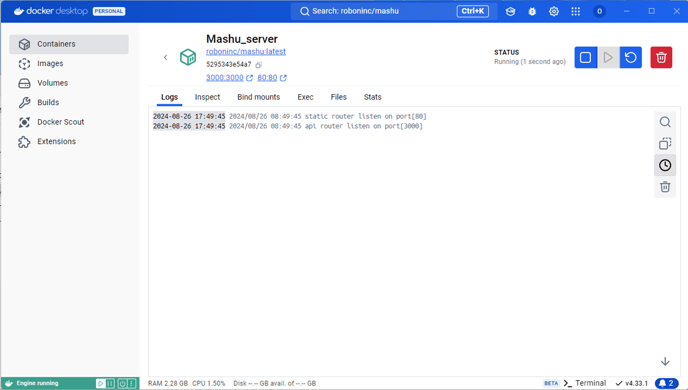688x390 pixels.
Task: Select the api router port[3000] log line
Action: (x=288, y=126)
